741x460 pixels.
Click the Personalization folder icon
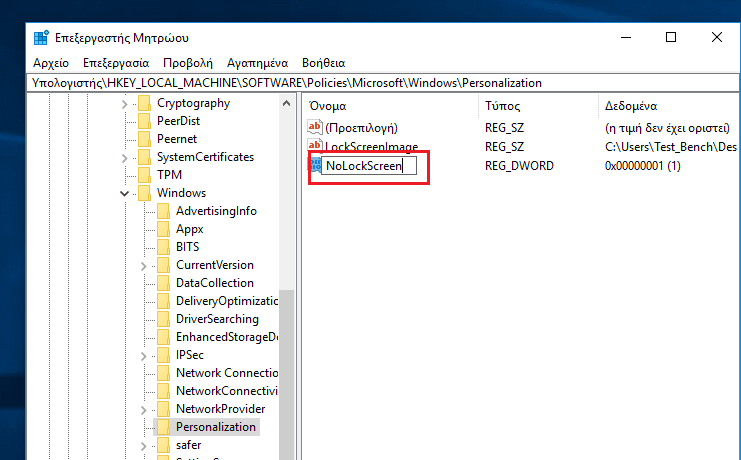pos(164,426)
